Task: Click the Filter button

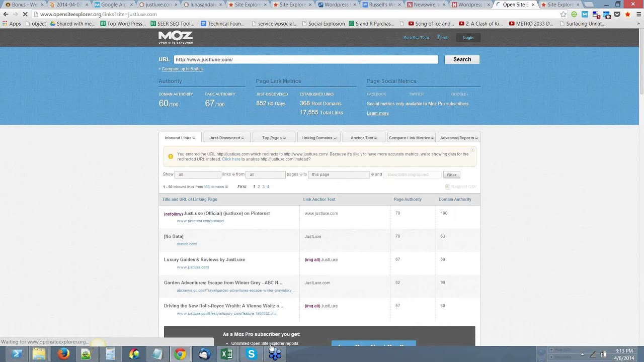Action: point(452,175)
